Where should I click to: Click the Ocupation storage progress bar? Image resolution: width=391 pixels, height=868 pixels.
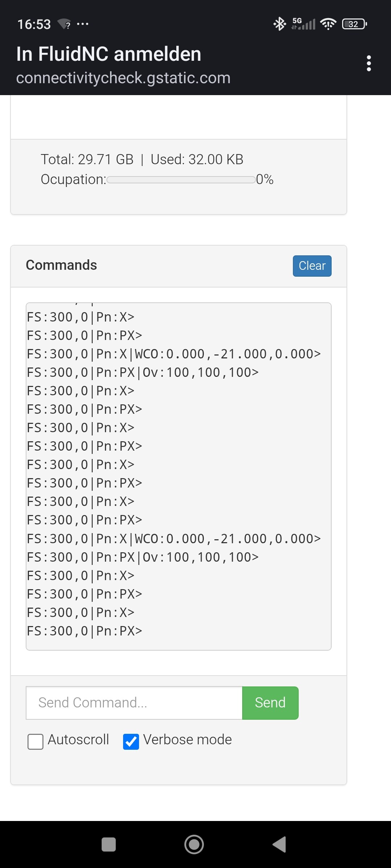181,180
